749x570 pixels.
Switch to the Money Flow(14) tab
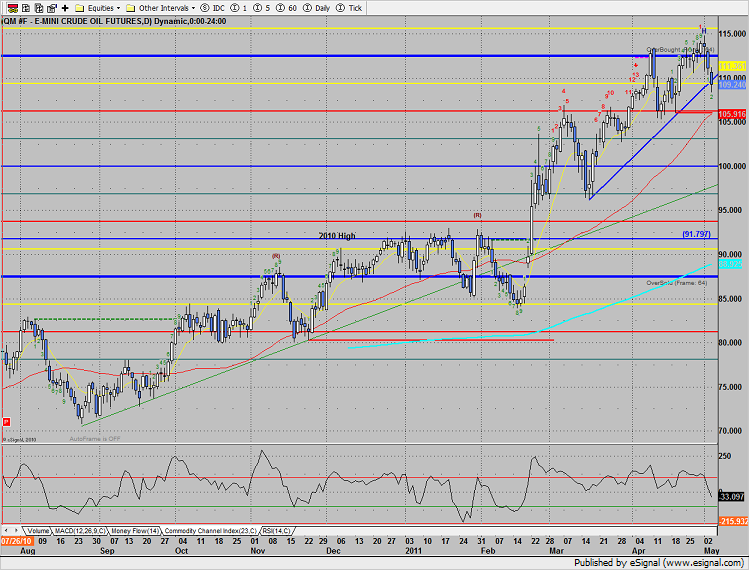135,531
